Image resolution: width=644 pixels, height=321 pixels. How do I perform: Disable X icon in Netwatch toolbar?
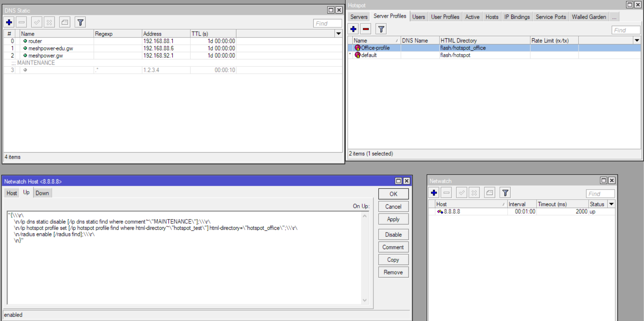tap(474, 193)
